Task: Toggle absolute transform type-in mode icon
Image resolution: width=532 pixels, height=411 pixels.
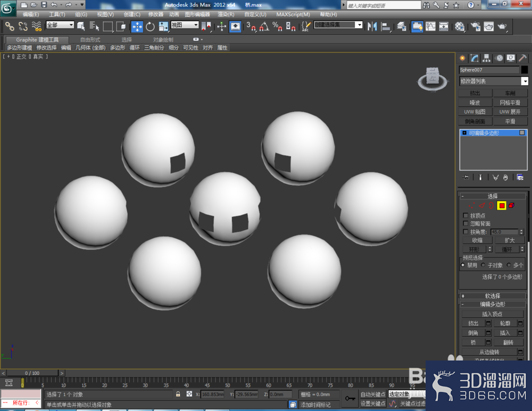Action: tap(189, 394)
